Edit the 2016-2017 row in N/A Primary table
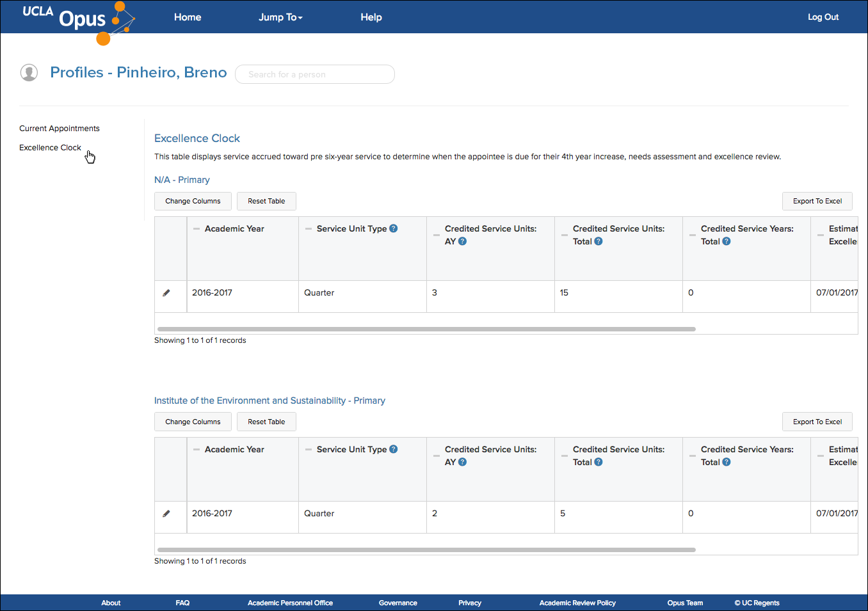The image size is (868, 611). coord(166,293)
